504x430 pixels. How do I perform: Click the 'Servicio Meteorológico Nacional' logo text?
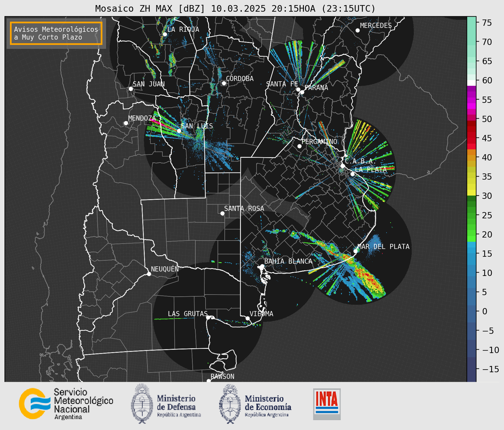pos(83,404)
